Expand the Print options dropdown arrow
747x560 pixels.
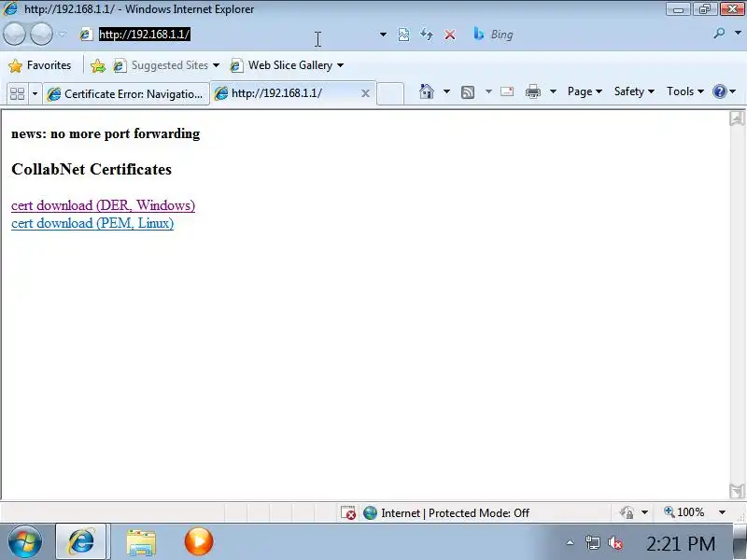[x=553, y=91]
